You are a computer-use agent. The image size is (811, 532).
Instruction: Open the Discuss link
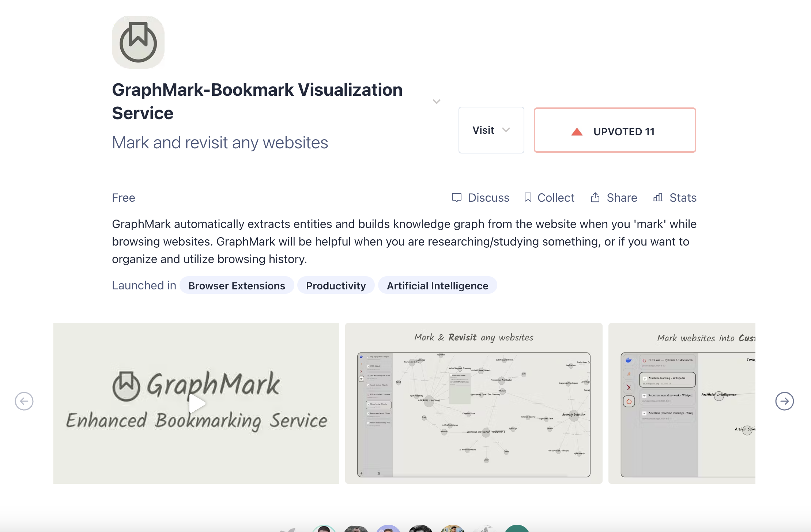click(489, 198)
